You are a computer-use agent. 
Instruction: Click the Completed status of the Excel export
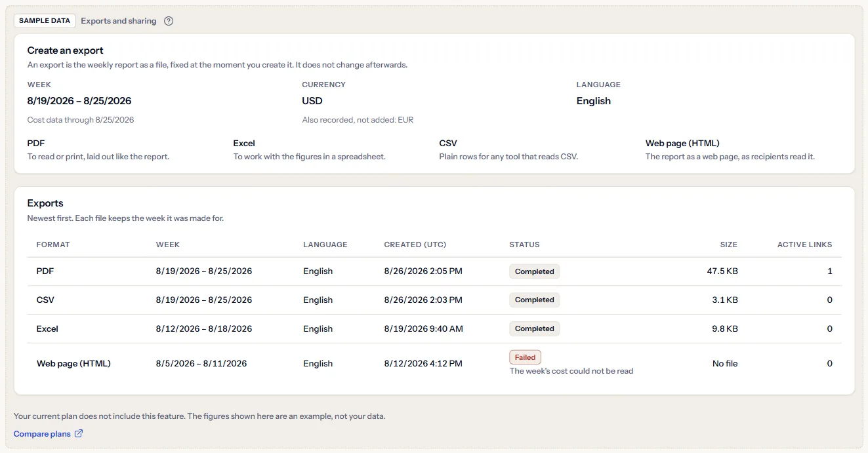535,329
